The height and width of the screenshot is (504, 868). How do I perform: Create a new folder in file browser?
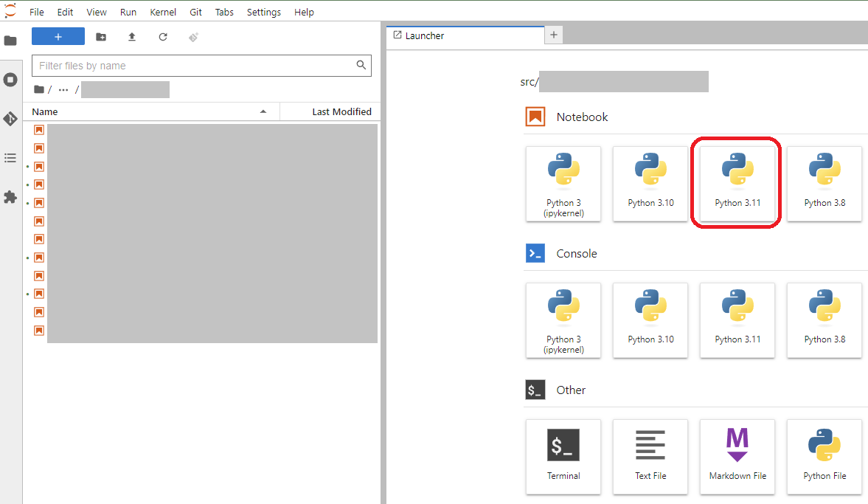coord(101,37)
